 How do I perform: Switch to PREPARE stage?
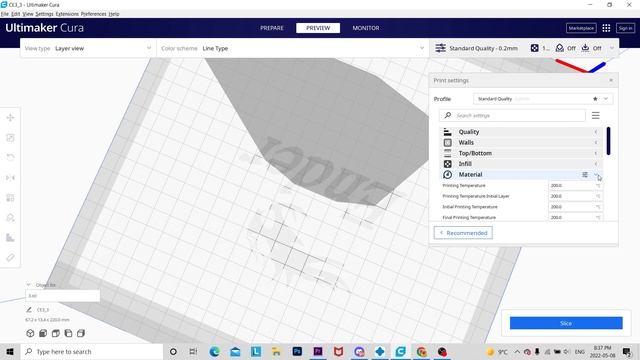pos(272,28)
